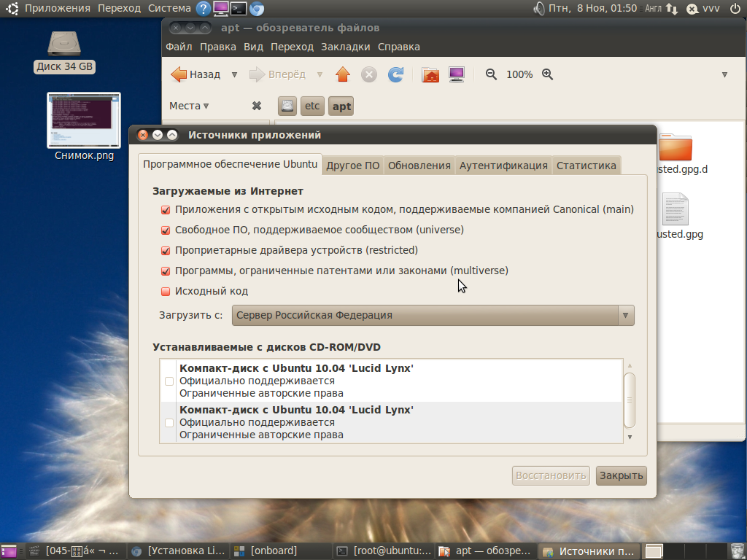Check the first Ubuntu 10.04 CD-ROM entry
747x560 pixels.
pyautogui.click(x=169, y=381)
